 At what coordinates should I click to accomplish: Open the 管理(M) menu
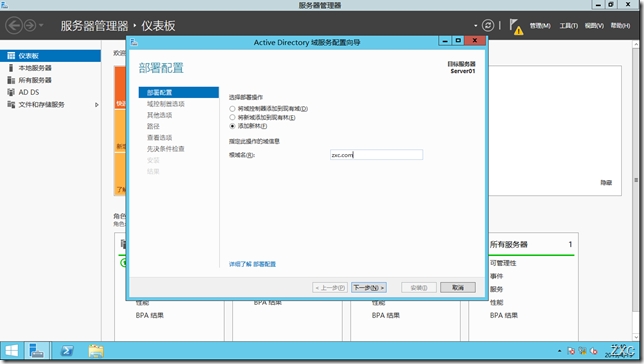(x=540, y=25)
